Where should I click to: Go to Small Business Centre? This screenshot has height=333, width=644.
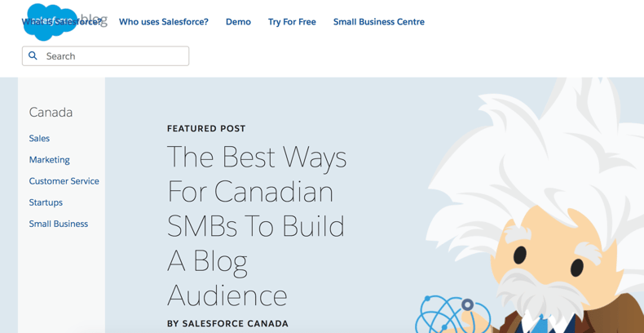pyautogui.click(x=378, y=22)
